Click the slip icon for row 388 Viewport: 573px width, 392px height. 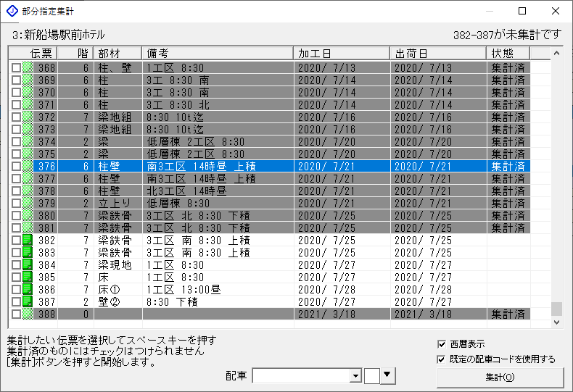pyautogui.click(x=28, y=314)
